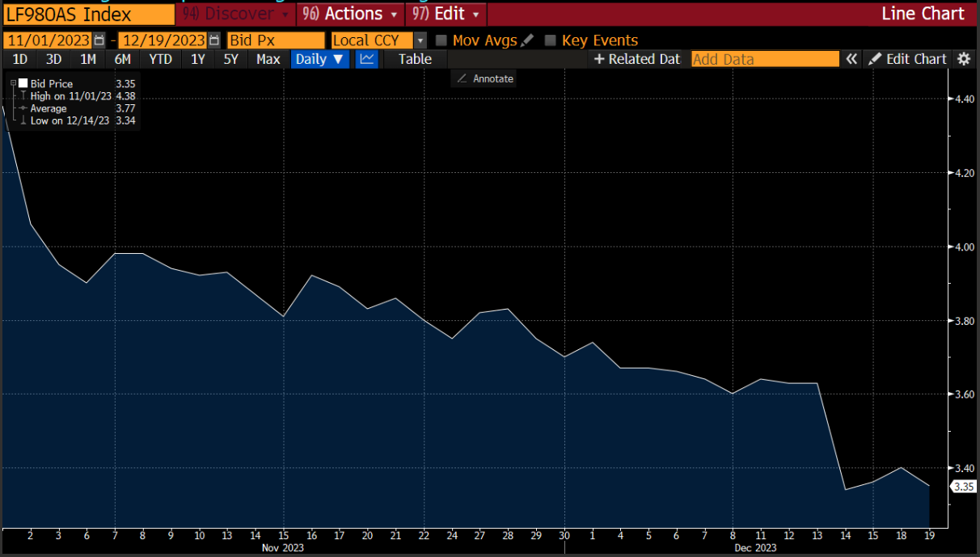Click the Add Data input field

point(764,59)
